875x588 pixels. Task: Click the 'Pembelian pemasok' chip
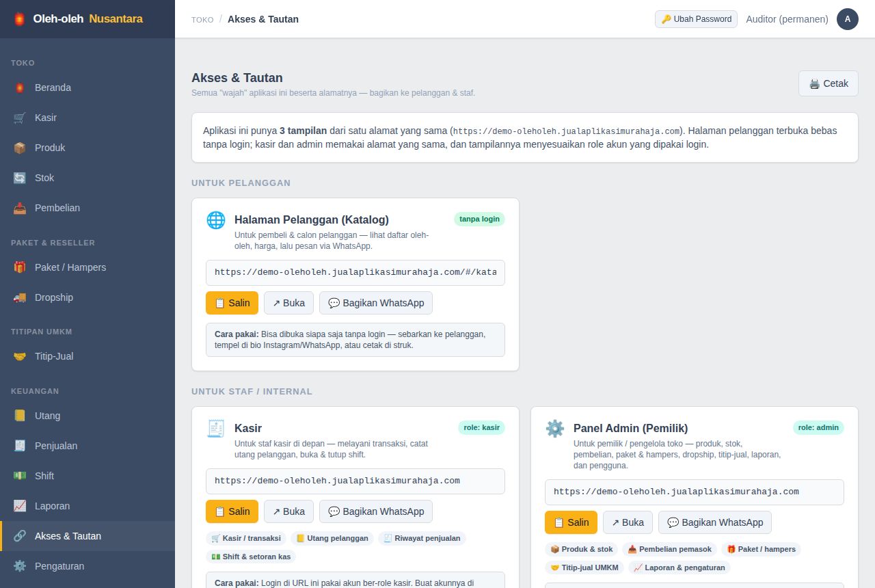coord(670,549)
